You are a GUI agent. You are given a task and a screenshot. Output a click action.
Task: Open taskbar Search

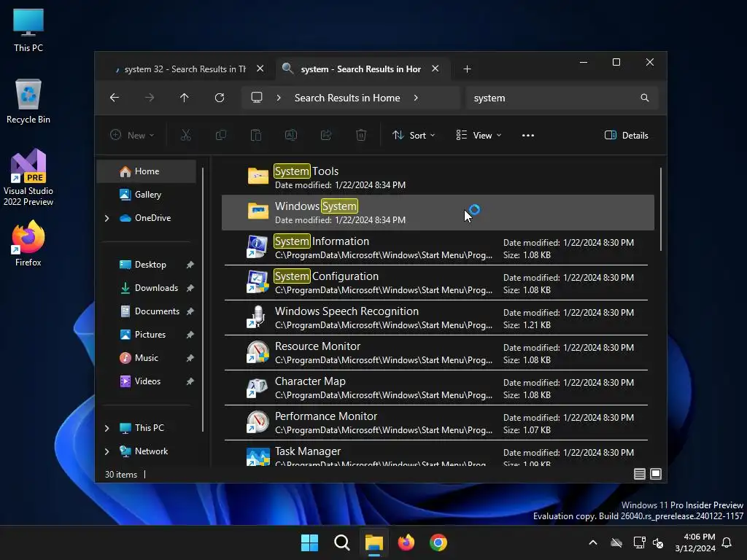coord(341,542)
